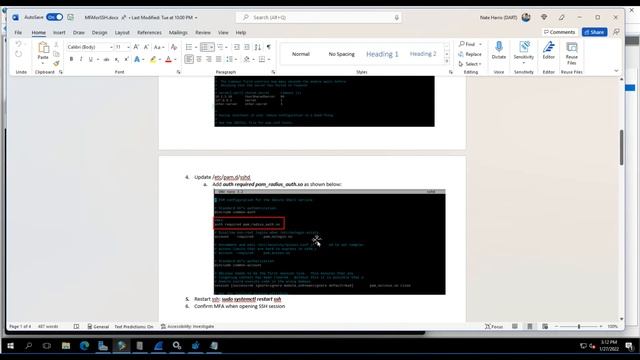The image size is (640, 360).
Task: Toggle Superscript formatting
Action: point(127,60)
